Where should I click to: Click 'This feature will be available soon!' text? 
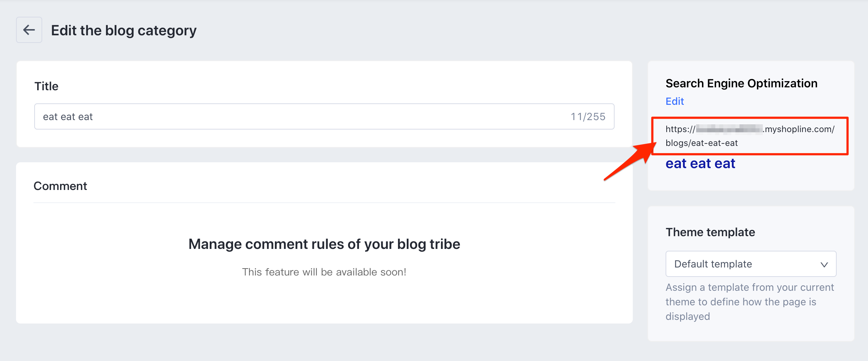(324, 272)
